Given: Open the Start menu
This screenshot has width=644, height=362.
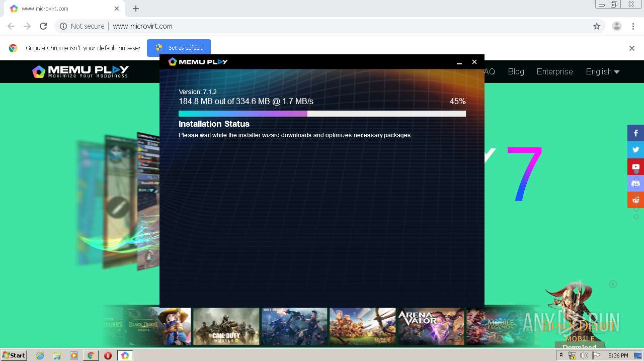Looking at the screenshot, I should coord(14,355).
